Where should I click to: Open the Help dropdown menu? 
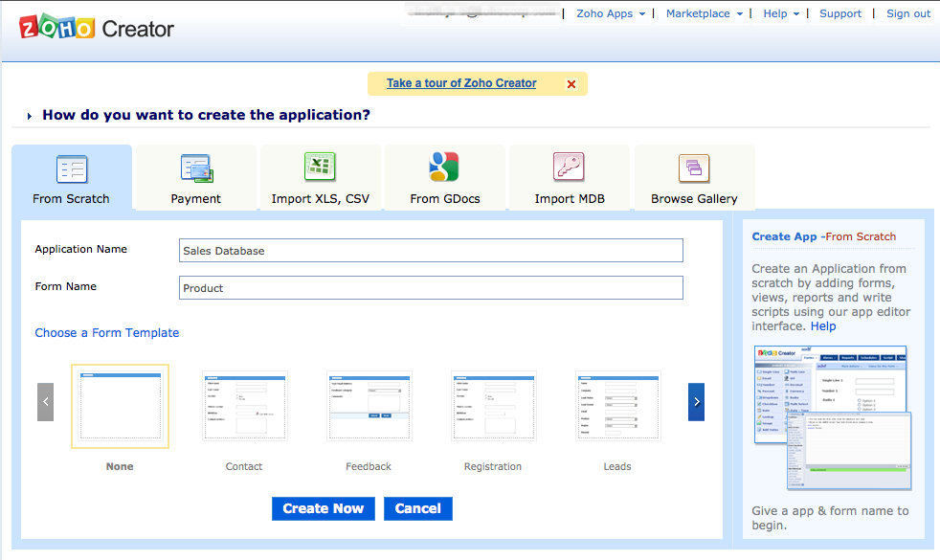[x=781, y=13]
